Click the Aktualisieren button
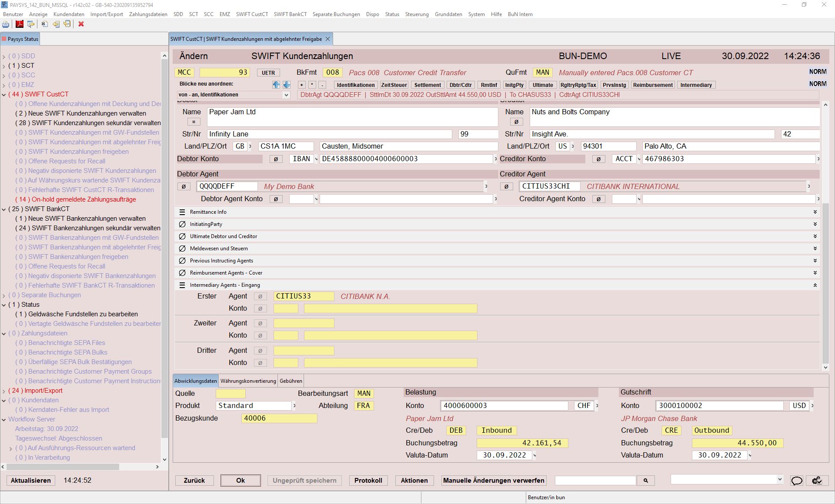Screen dimensions: 835x504 31,480
